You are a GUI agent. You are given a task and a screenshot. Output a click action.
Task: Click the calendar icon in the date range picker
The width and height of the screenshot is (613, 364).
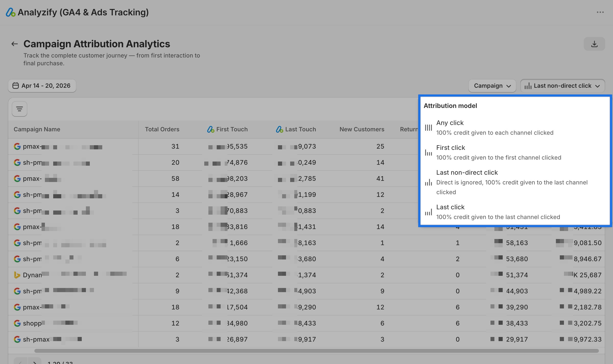(x=15, y=86)
